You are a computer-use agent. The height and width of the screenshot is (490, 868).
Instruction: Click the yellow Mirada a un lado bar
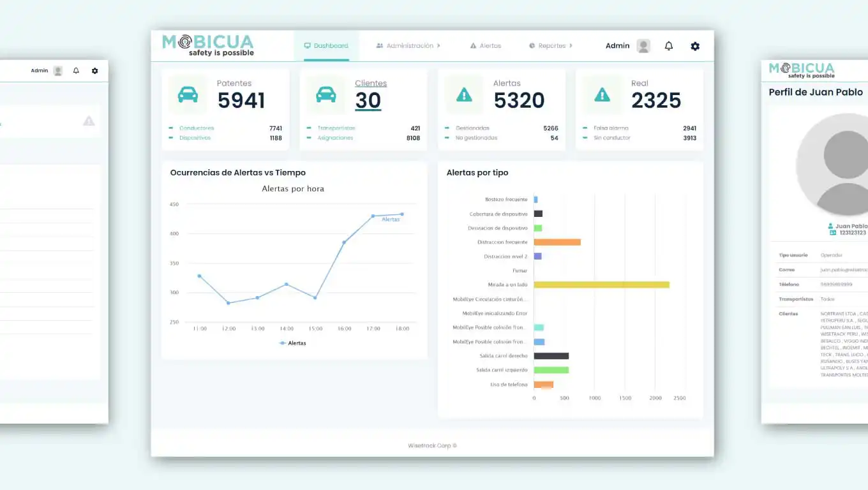(602, 285)
